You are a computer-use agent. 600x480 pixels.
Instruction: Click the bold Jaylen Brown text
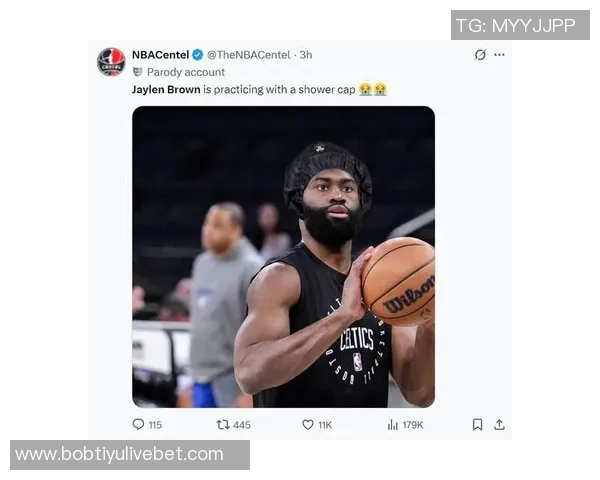click(x=166, y=90)
